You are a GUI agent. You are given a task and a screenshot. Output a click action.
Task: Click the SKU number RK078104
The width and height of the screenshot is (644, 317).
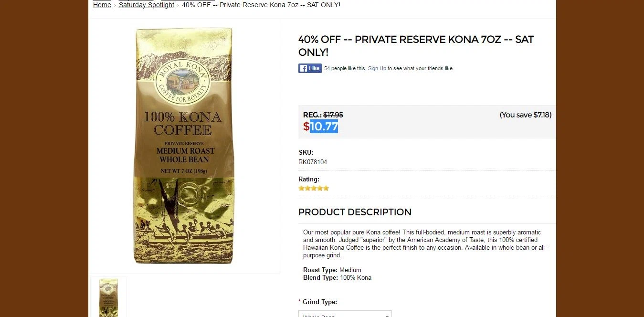(313, 162)
